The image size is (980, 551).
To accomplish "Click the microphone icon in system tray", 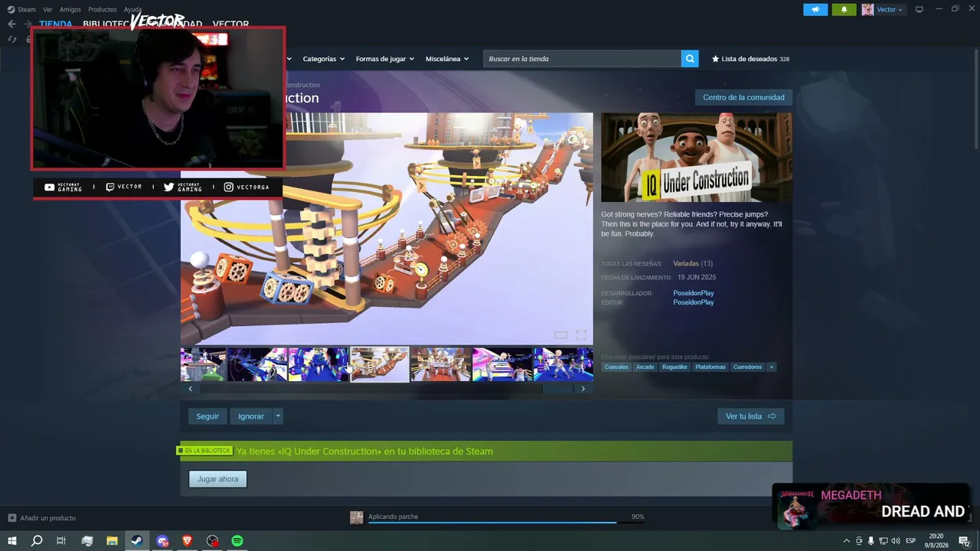I will pos(871,541).
